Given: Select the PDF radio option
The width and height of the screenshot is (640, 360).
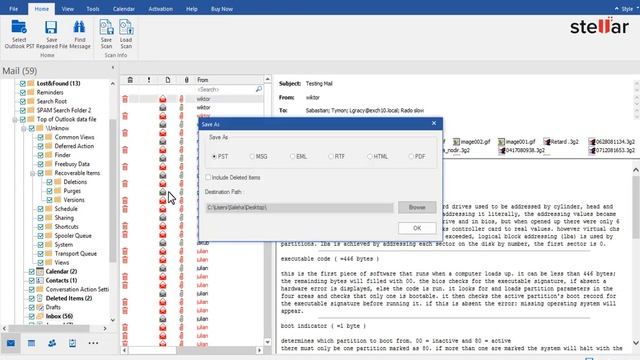Looking at the screenshot, I should tap(411, 157).
